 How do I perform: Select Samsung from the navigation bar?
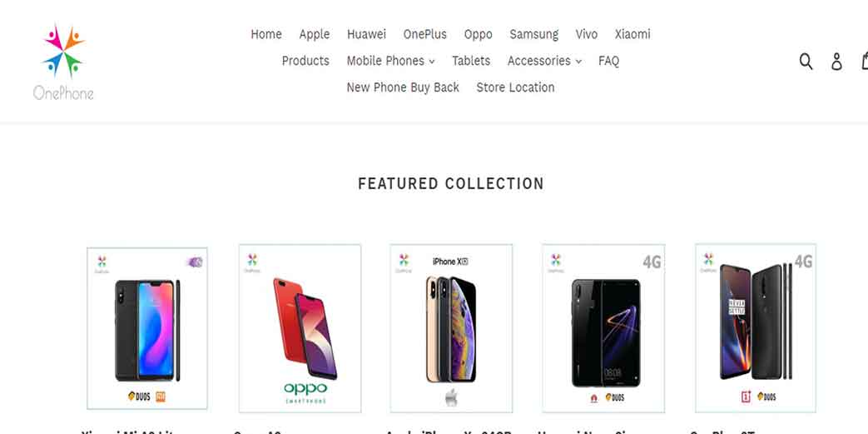[x=534, y=34]
